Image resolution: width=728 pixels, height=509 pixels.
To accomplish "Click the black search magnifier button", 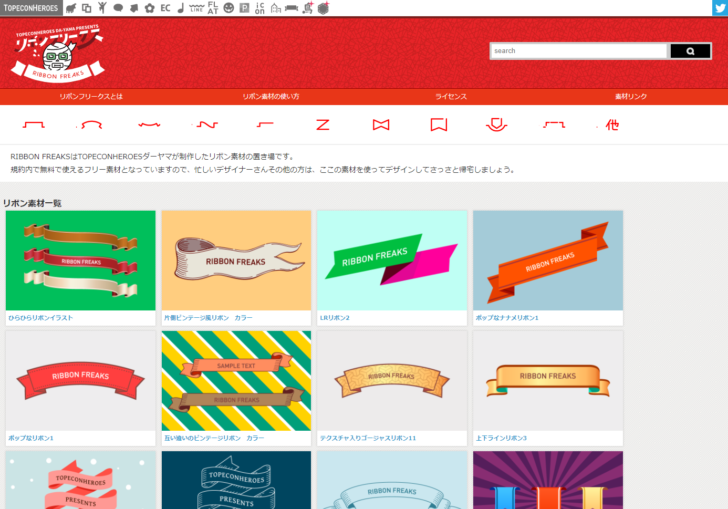I will (690, 51).
